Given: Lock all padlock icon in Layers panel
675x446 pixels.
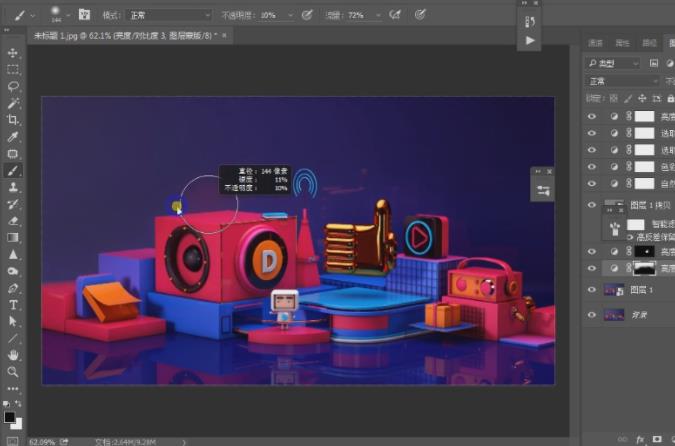Looking at the screenshot, I should tap(671, 99).
